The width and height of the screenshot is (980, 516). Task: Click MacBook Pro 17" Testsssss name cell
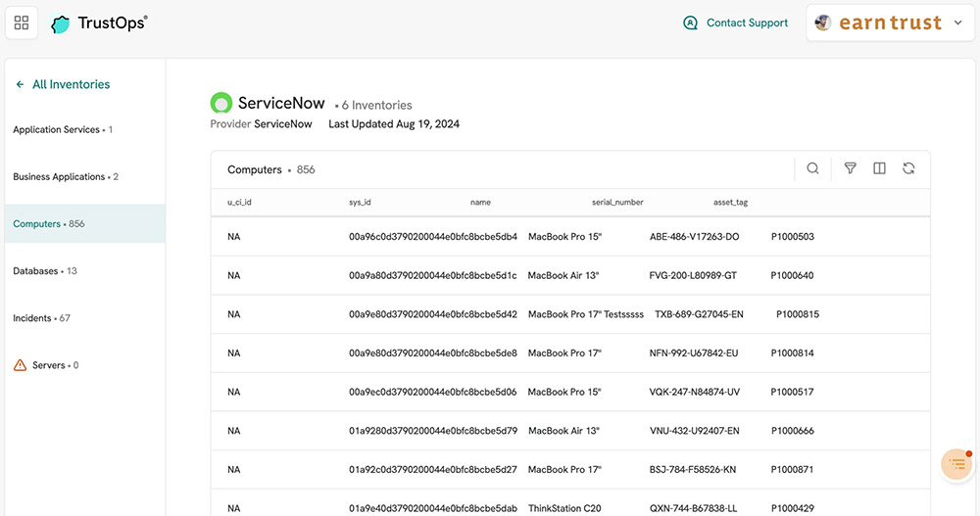(586, 314)
